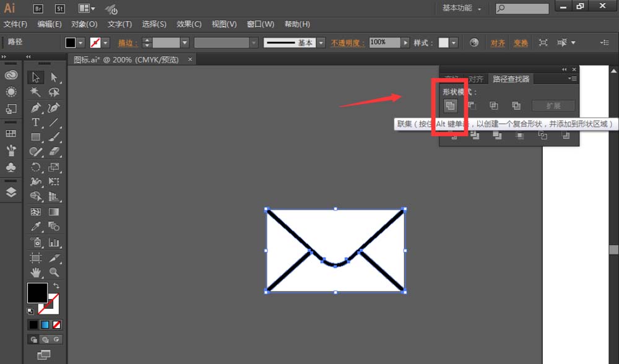Open the 基本功能 workspace switcher
Image resolution: width=619 pixels, height=364 pixels.
pos(462,8)
